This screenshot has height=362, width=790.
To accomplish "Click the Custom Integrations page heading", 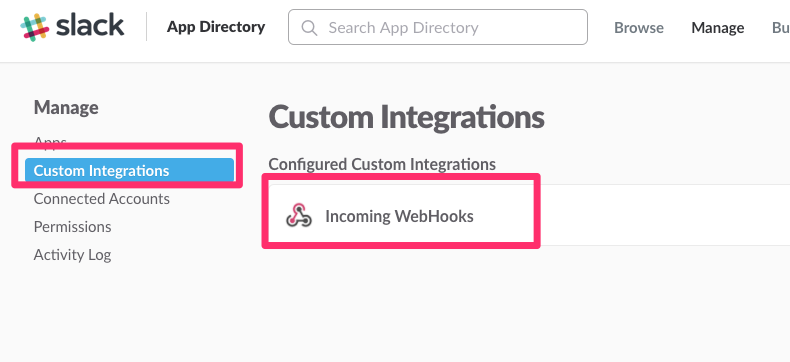I will pyautogui.click(x=407, y=117).
